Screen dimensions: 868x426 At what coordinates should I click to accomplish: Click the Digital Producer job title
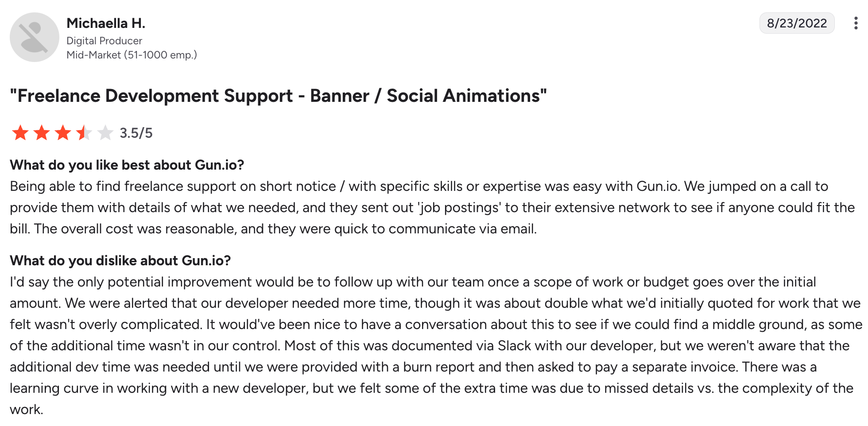(x=104, y=41)
